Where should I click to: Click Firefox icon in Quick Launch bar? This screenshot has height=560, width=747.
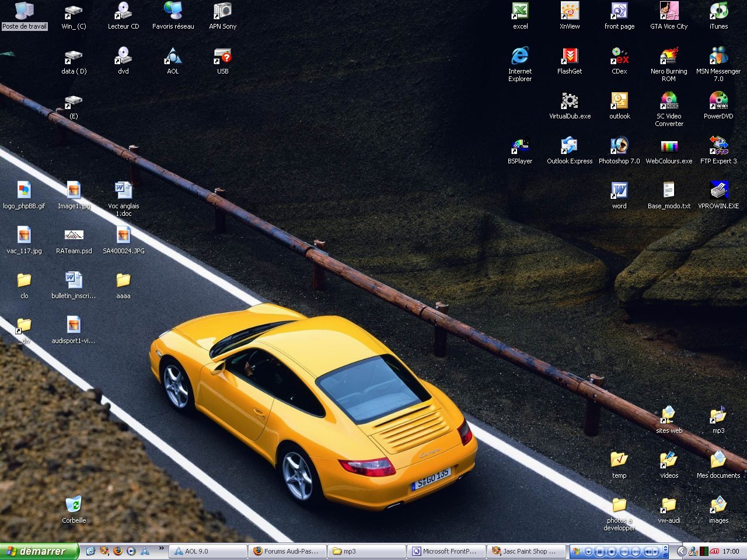(118, 551)
